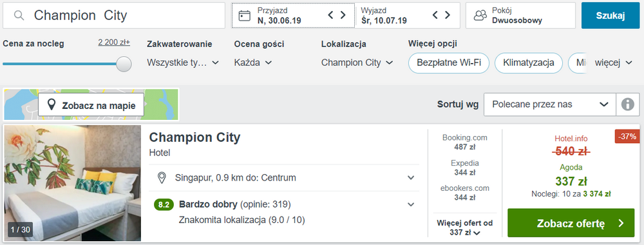Viewport: 644px width, 245px height.
Task: Click the 8.2 rating badge
Action: [x=164, y=204]
